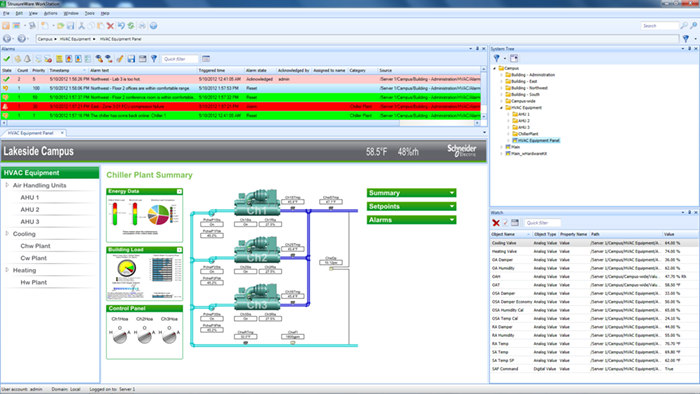Click the red X delete icon in main toolbar
The height and width of the screenshot is (394, 700).
click(110, 26)
